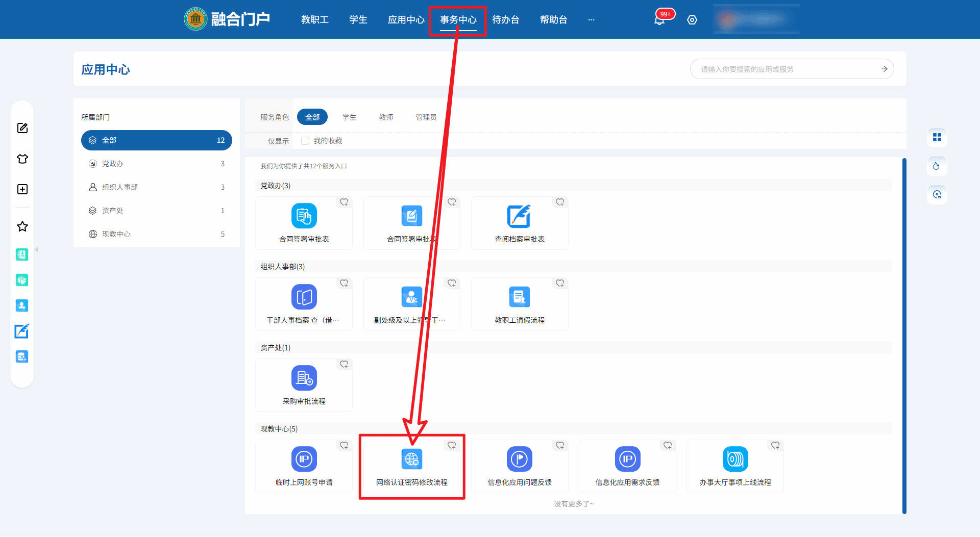Screen dimensions: 980x537
Task: Expand the more menu (···) in top navigation
Action: coord(591,20)
